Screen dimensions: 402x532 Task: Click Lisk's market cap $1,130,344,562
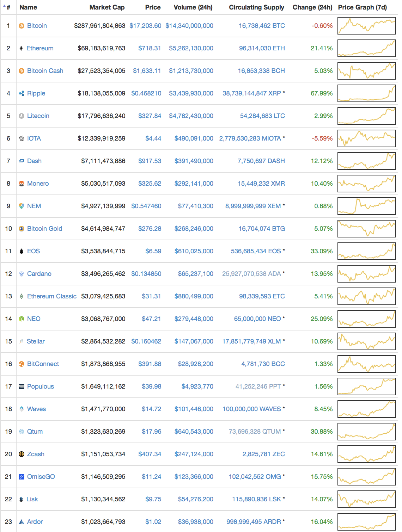tap(103, 499)
